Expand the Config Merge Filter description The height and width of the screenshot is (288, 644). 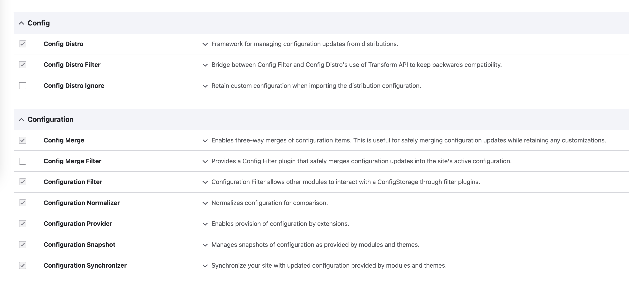pos(205,161)
